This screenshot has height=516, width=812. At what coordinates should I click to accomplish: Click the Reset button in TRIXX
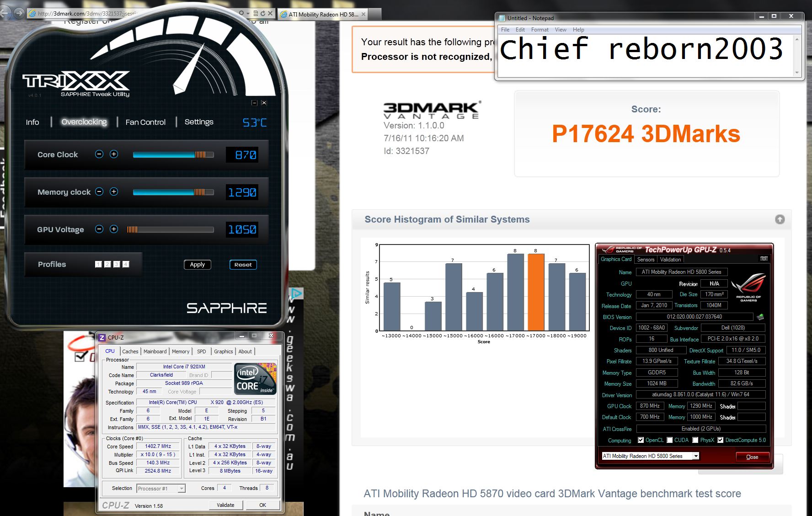click(x=243, y=264)
